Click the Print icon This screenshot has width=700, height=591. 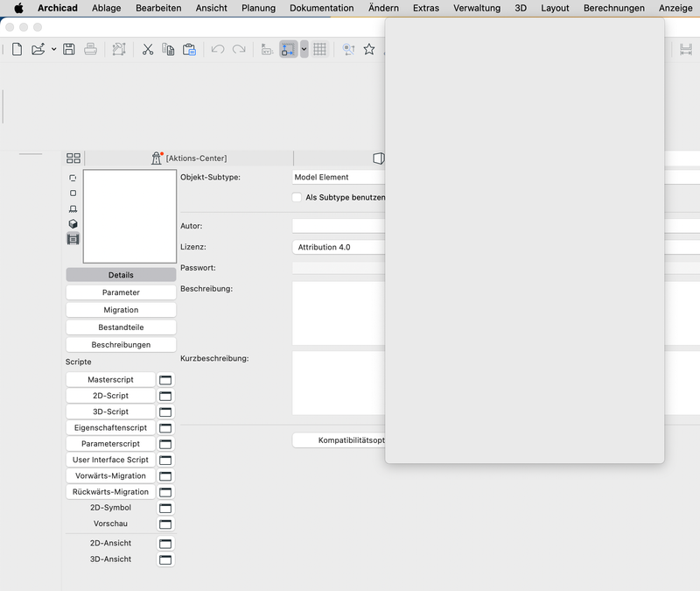click(x=90, y=49)
